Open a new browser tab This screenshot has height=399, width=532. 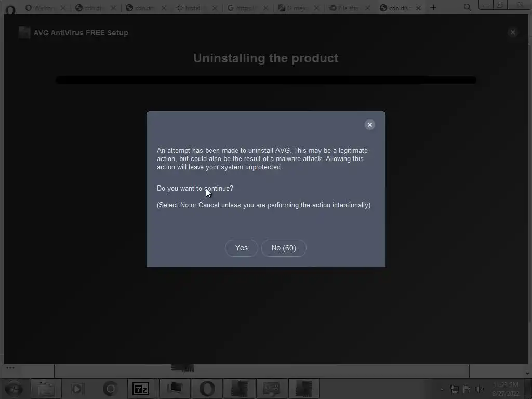[x=433, y=7]
